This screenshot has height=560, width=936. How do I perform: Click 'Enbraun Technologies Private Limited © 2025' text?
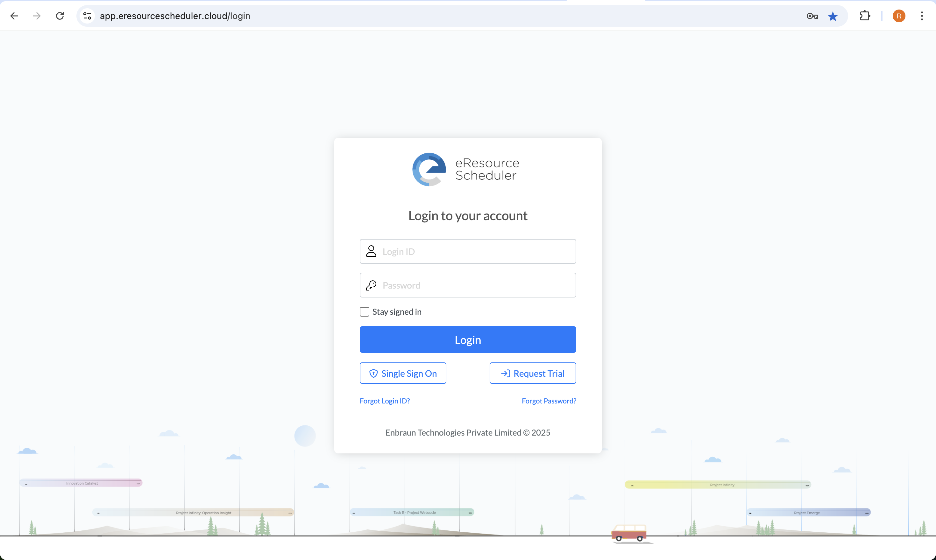tap(468, 432)
